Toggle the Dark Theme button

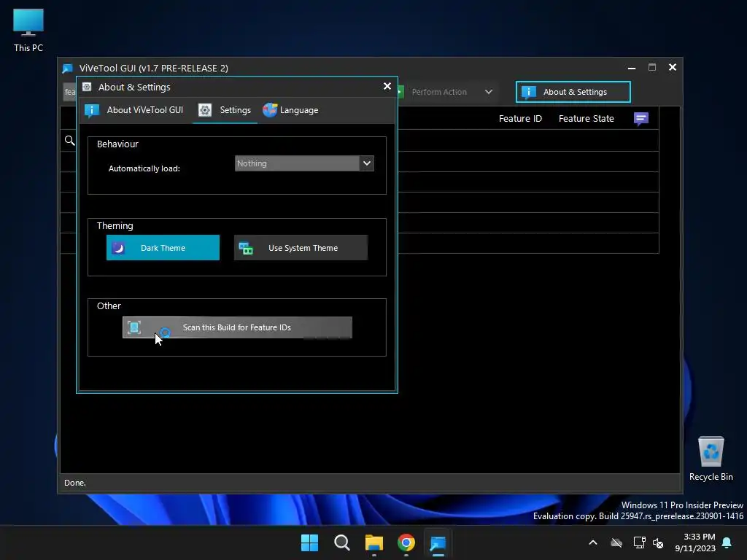(163, 248)
